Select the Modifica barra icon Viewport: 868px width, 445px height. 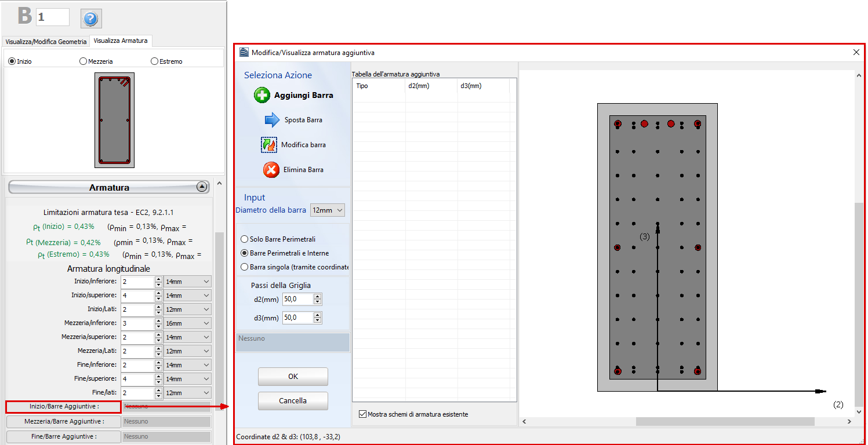(269, 145)
